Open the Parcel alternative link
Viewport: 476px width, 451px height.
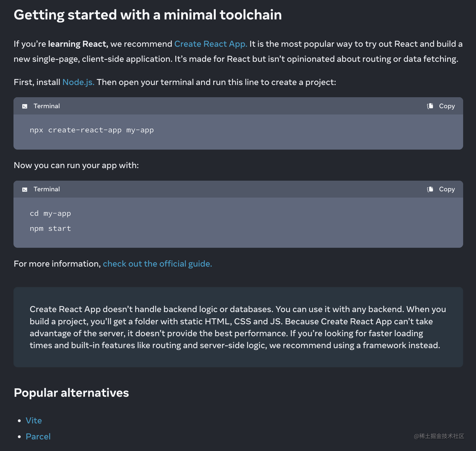38,437
